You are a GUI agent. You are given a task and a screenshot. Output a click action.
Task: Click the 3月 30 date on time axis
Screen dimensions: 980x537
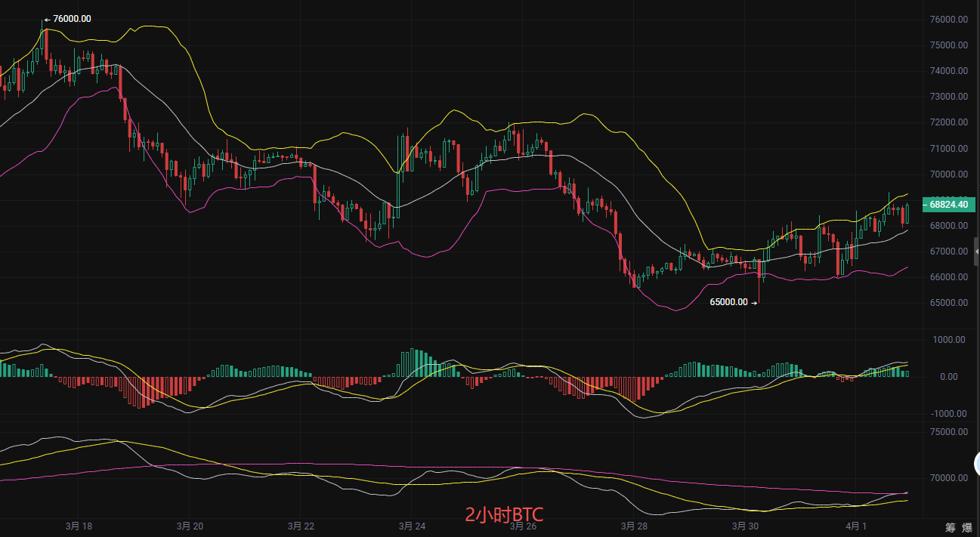tap(745, 526)
